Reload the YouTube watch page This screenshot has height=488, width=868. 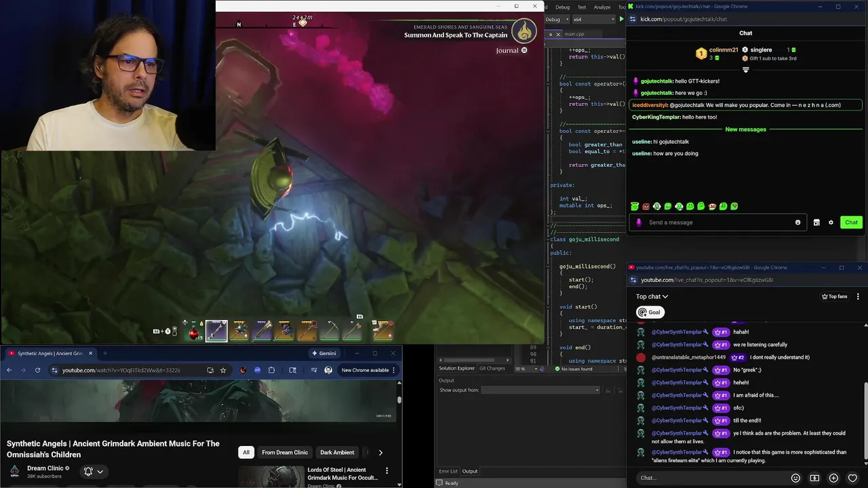point(37,370)
